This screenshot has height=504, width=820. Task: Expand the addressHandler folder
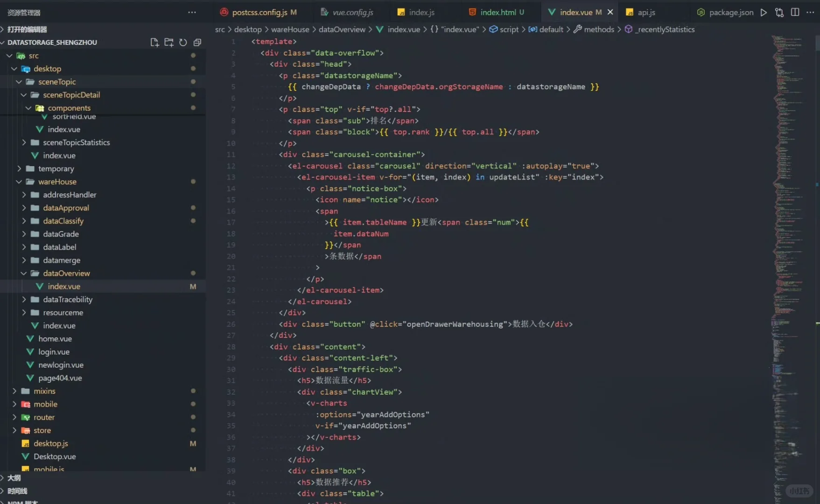(24, 195)
